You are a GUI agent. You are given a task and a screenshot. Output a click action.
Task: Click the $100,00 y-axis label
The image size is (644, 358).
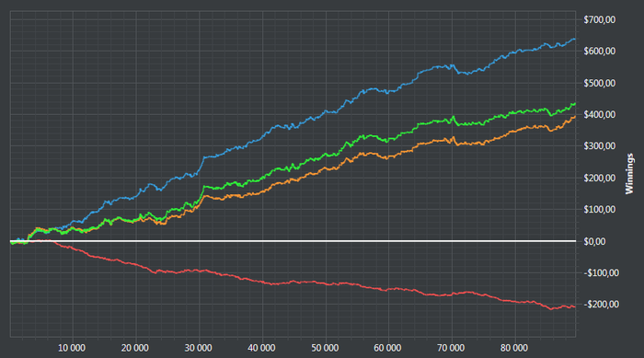599,210
